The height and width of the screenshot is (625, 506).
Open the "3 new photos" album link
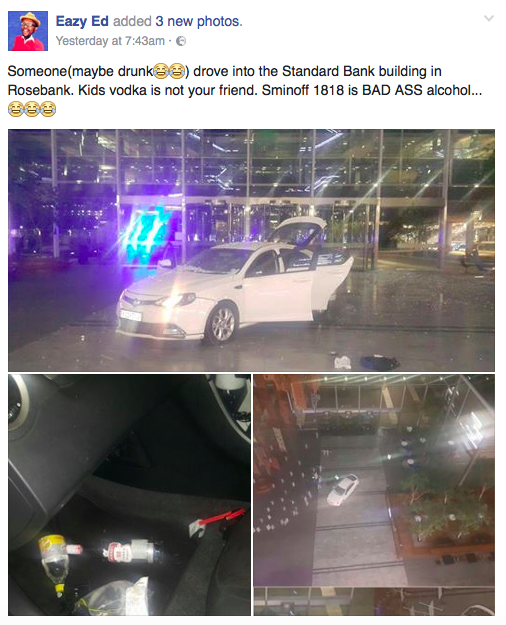198,21
